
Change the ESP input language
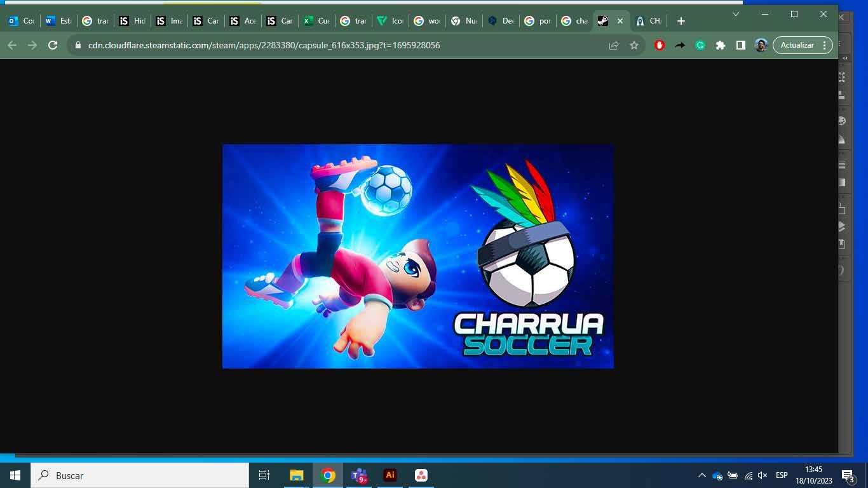[782, 475]
